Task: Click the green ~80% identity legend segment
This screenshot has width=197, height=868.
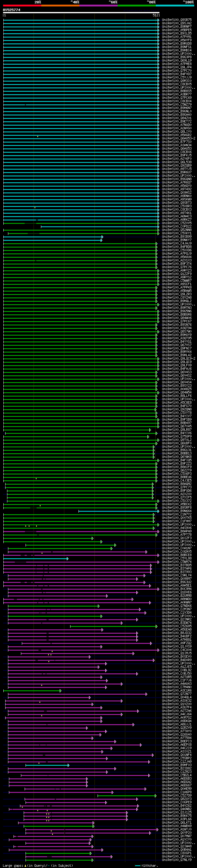Action: point(137,6)
